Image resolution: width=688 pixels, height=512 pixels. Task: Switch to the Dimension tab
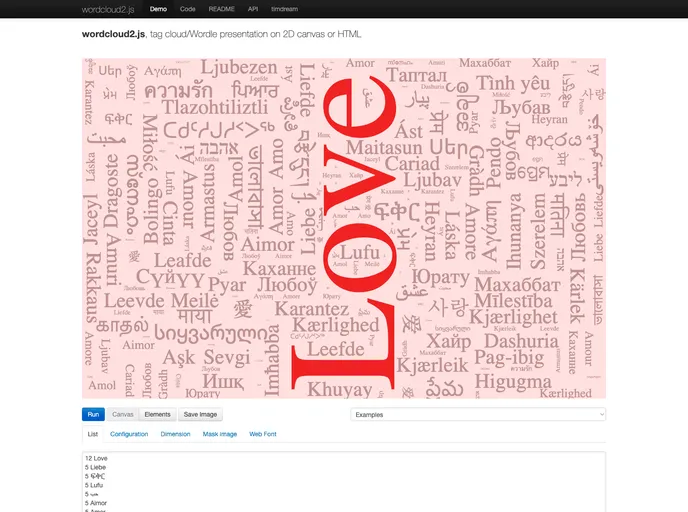coord(175,434)
